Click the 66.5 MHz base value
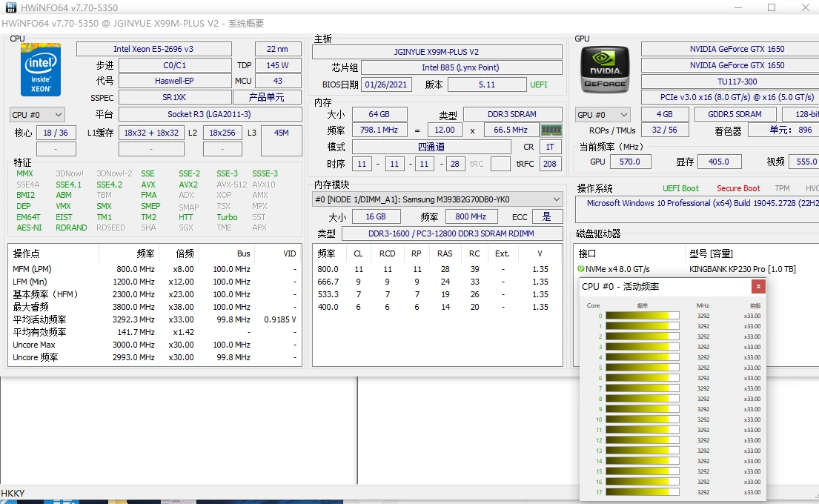This screenshot has width=819, height=504. 511,130
